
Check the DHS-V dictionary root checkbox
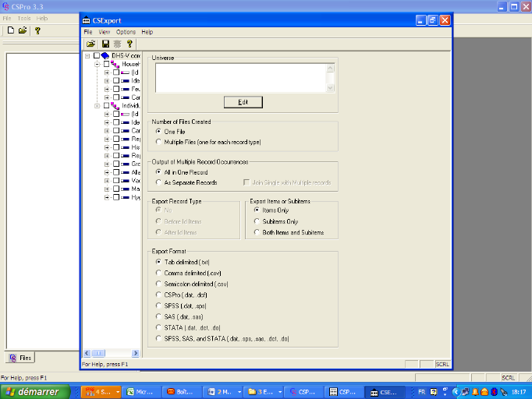pos(96,56)
